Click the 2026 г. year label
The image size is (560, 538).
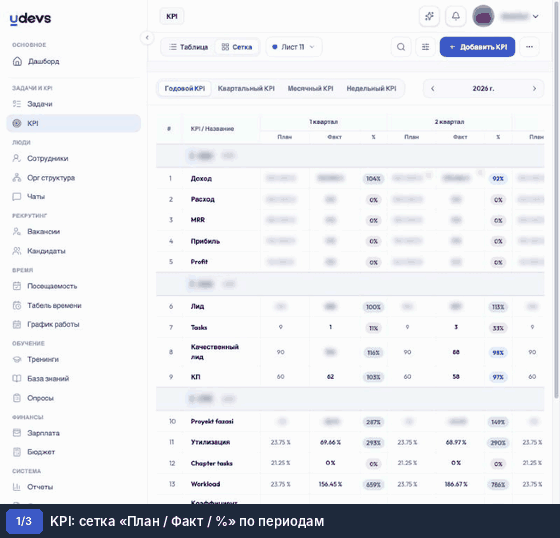click(483, 88)
